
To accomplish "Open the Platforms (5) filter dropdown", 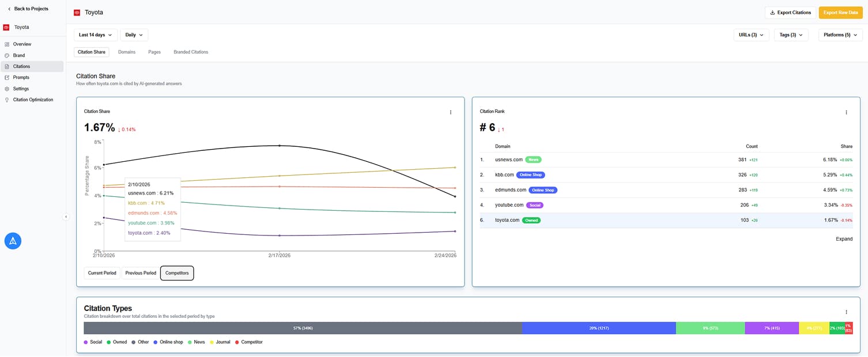I will point(840,35).
